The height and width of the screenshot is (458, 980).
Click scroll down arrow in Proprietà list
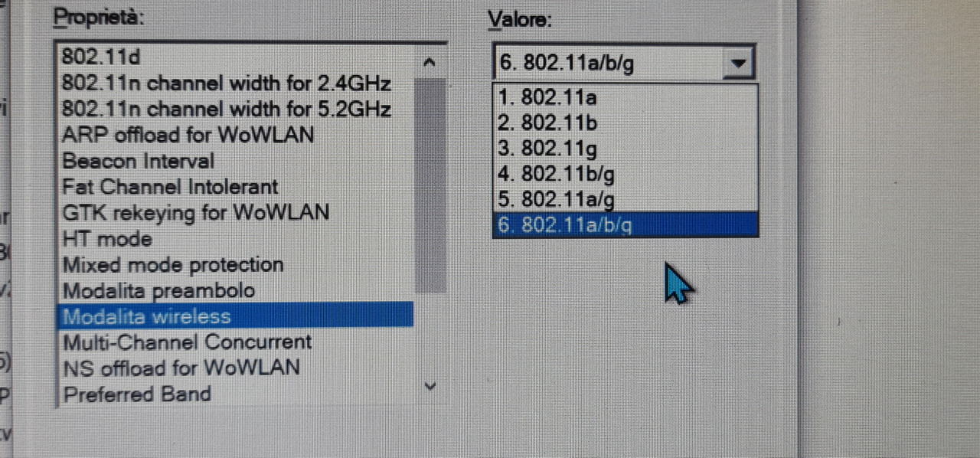pos(430,386)
